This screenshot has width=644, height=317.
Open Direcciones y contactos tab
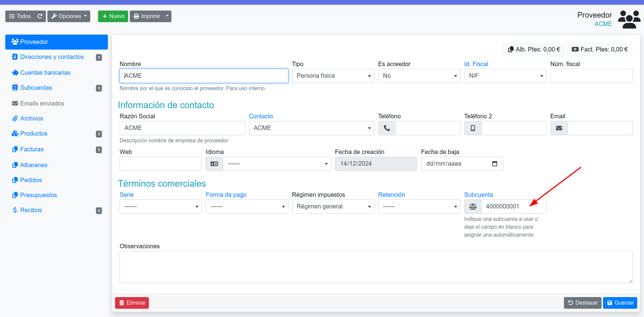(56, 57)
